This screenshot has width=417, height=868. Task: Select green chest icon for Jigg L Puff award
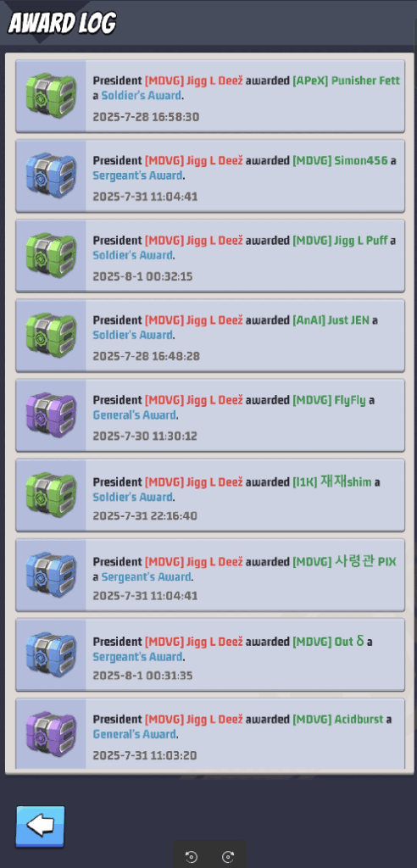(51, 255)
